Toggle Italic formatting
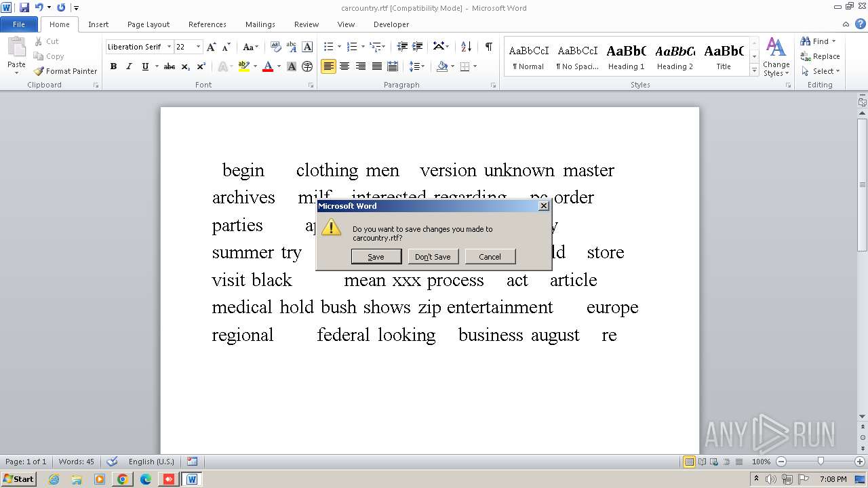The height and width of the screenshot is (488, 868). point(129,66)
